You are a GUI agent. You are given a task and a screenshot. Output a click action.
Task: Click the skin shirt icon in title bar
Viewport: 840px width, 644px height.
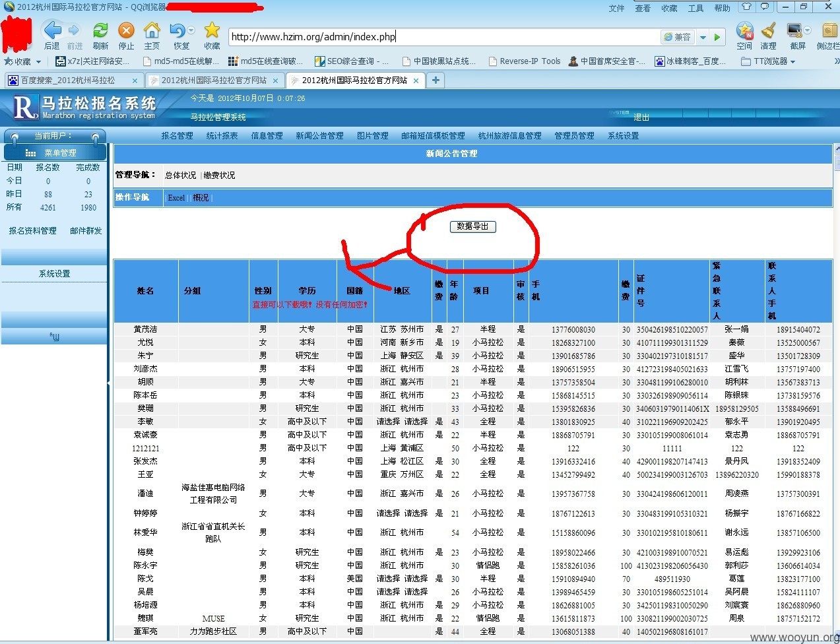[746, 7]
